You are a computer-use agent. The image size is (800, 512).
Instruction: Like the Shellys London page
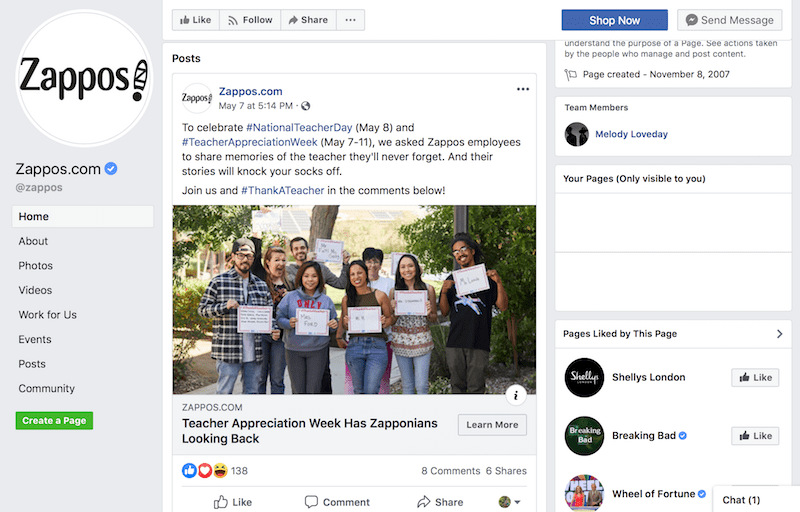point(755,377)
